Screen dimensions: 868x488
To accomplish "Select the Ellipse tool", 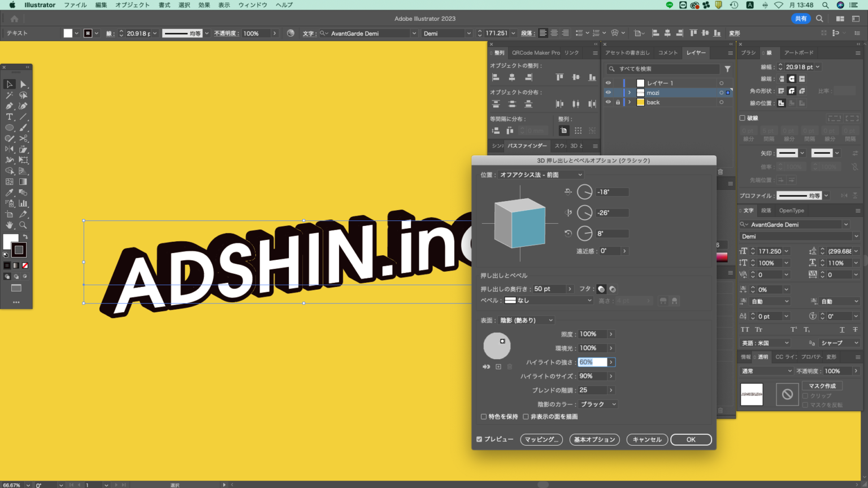I will click(10, 128).
